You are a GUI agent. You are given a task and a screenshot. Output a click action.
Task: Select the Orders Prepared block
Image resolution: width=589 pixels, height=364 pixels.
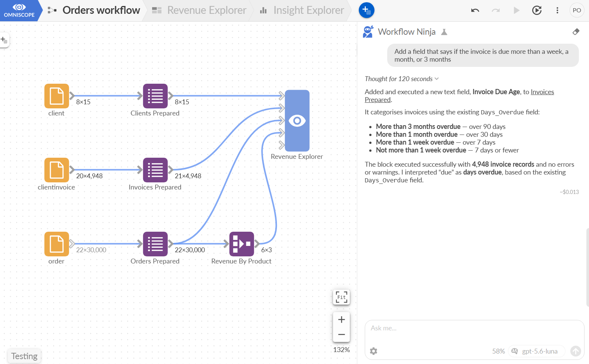[155, 244]
